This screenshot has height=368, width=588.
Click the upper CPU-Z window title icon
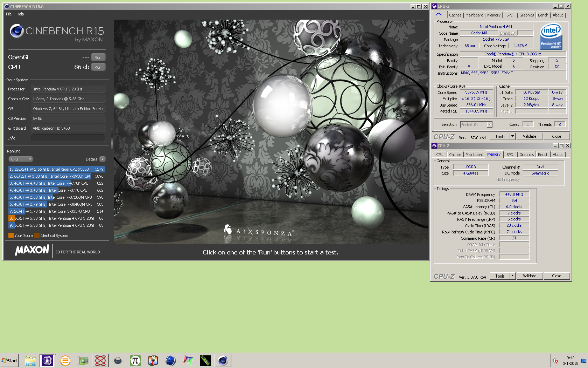click(434, 6)
